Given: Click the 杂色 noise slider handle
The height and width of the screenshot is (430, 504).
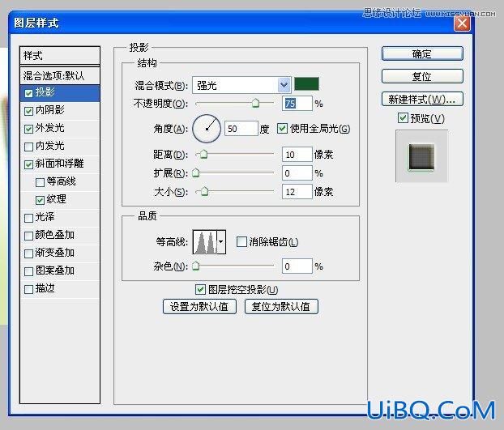Looking at the screenshot, I should point(196,266).
